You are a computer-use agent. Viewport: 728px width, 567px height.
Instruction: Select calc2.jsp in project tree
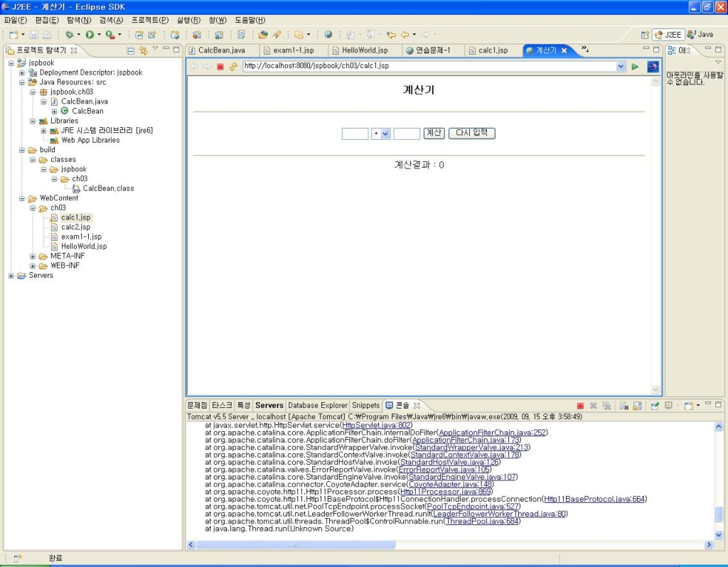(75, 227)
